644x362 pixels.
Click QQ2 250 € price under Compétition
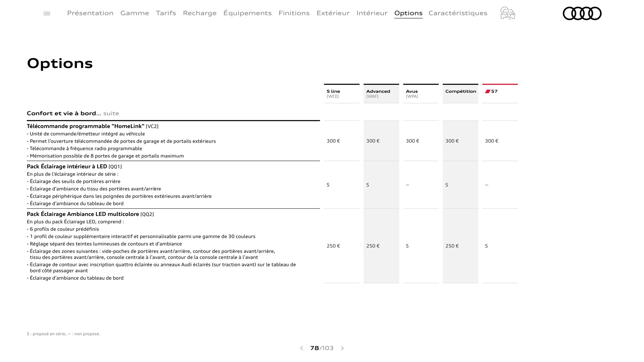coord(452,246)
